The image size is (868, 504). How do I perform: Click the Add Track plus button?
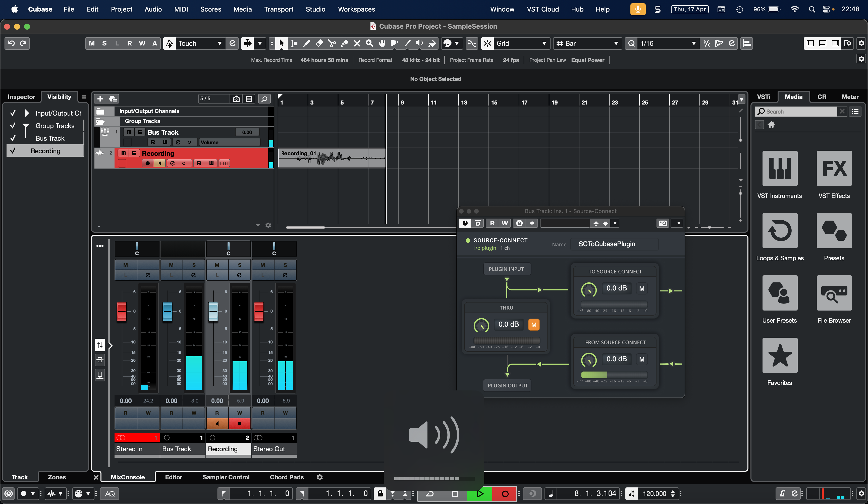(x=100, y=99)
